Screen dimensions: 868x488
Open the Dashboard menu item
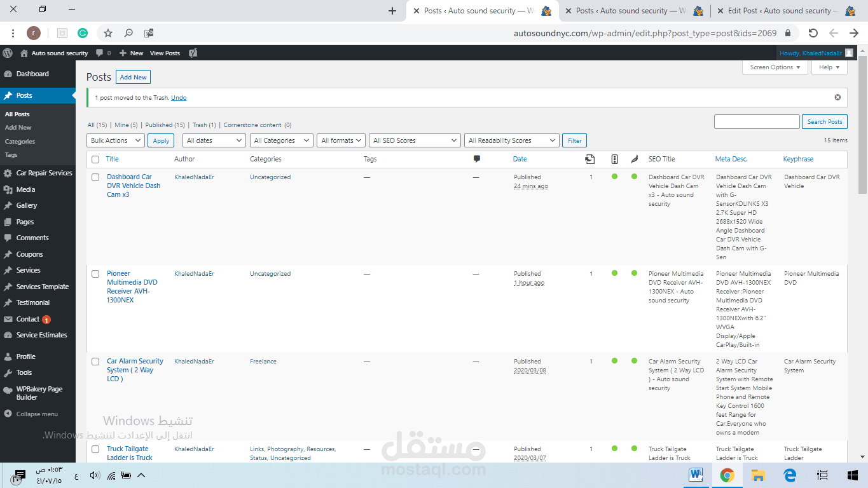[x=38, y=74]
